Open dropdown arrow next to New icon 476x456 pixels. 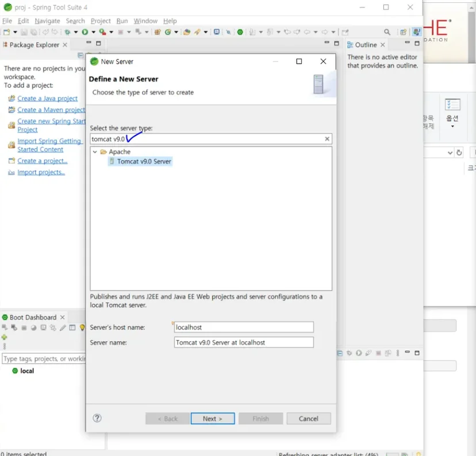[15, 32]
